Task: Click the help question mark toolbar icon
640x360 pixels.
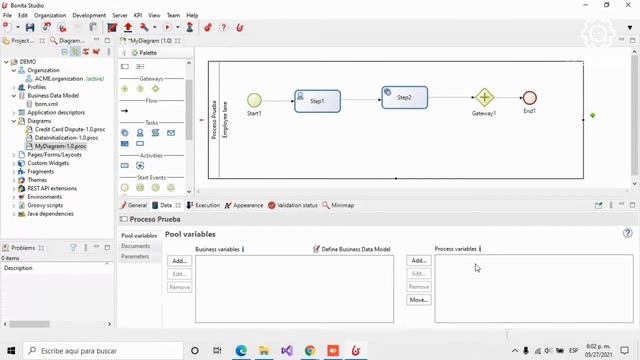Action: (x=224, y=27)
